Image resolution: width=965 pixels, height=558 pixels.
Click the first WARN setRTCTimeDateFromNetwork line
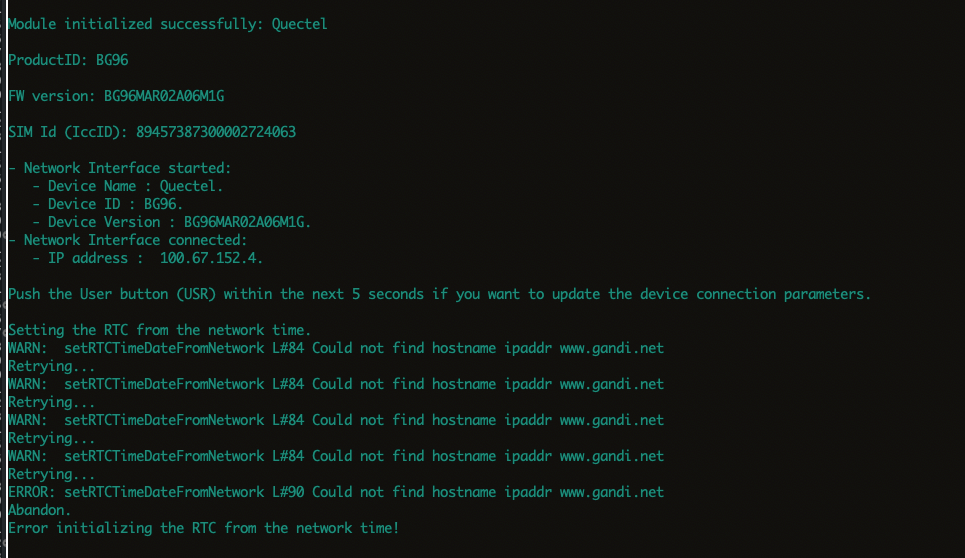pyautogui.click(x=336, y=348)
